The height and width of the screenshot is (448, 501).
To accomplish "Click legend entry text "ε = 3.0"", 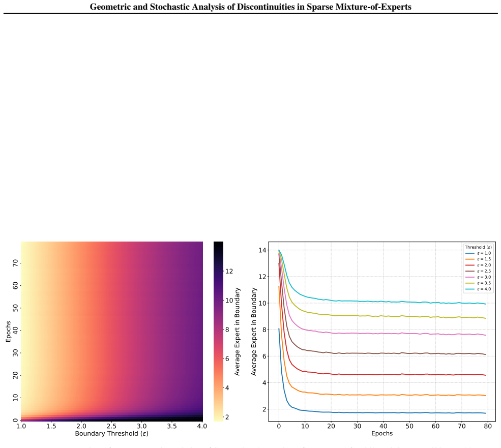I will coord(484,277).
